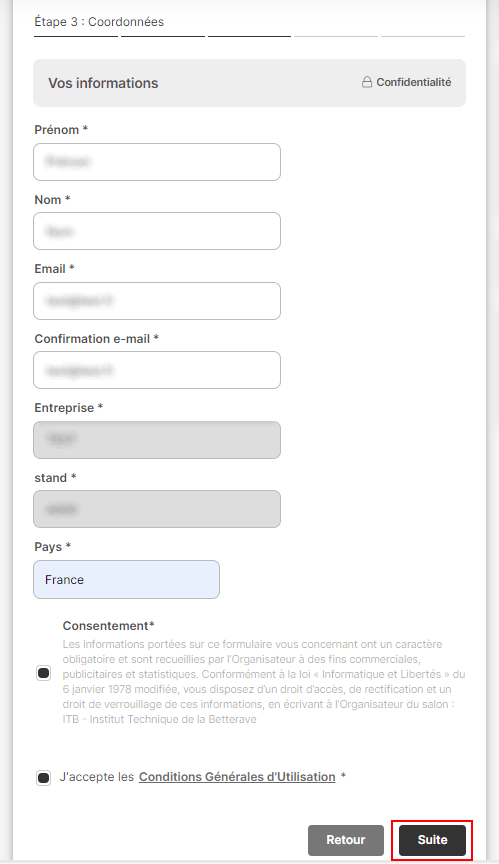Select the Confirmation e-mail field
Viewport: 499px width, 864px height.
(x=157, y=370)
